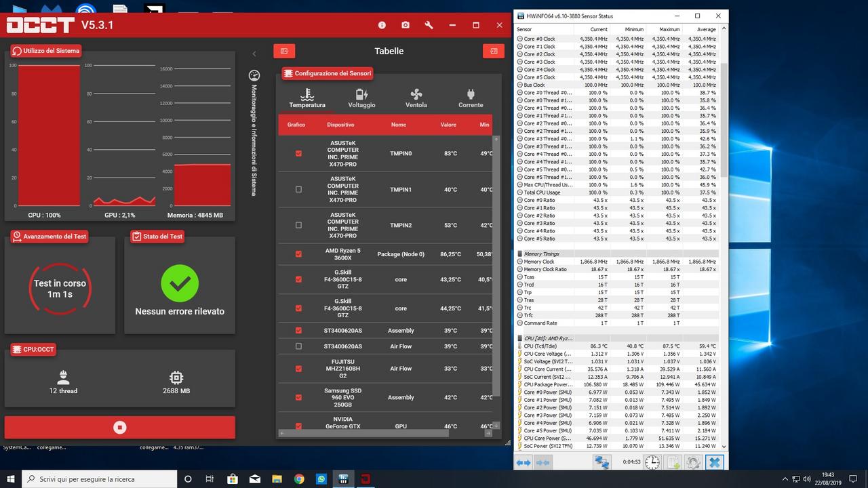Click red button left of Tabelle heading
Image resolution: width=868 pixels, height=488 pixels.
click(x=284, y=51)
